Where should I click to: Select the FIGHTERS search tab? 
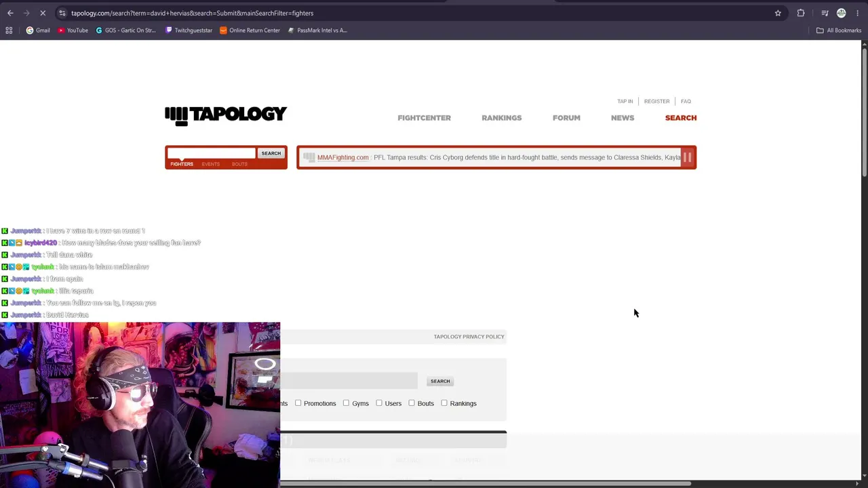click(x=182, y=164)
